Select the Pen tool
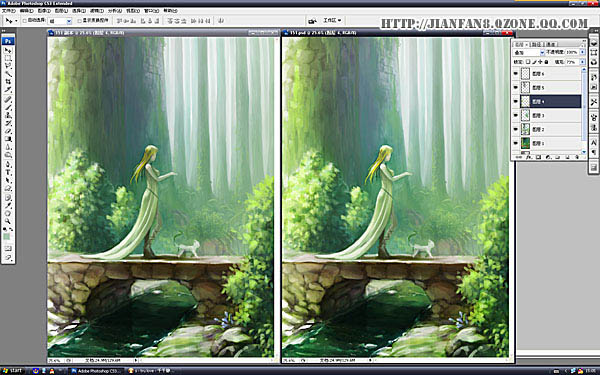Viewport: 600px width, 375px height. click(8, 165)
